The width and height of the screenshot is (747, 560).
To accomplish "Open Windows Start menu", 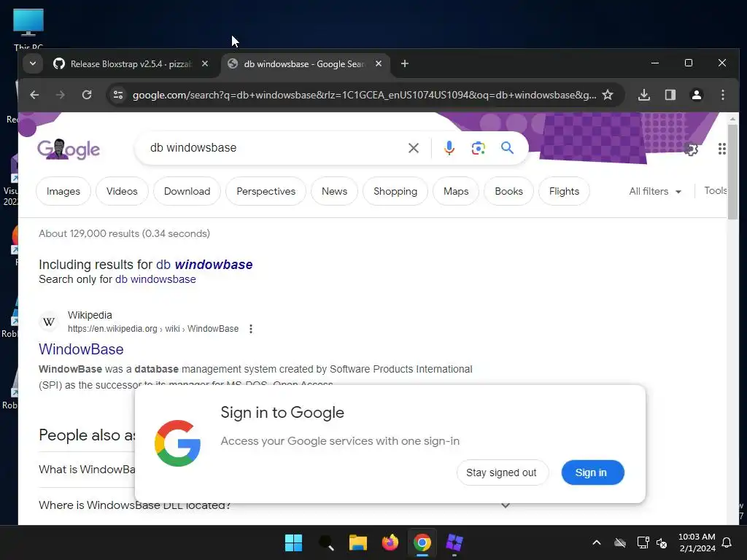I will click(x=293, y=542).
